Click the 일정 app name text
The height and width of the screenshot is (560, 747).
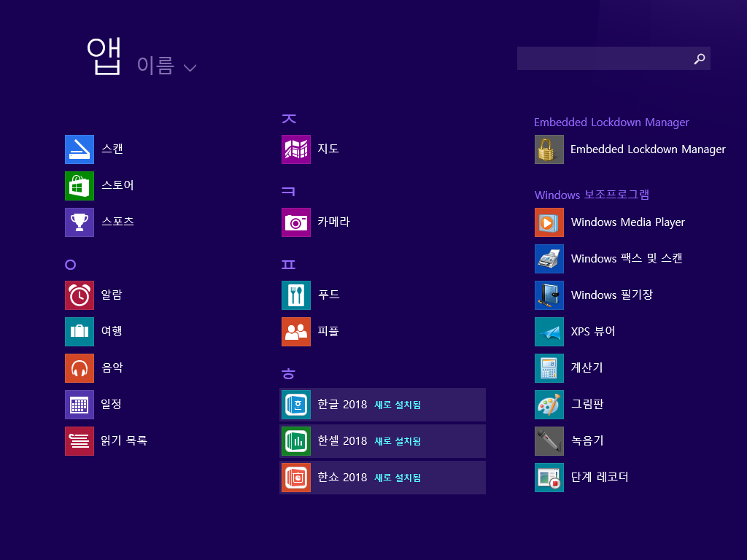point(111,404)
